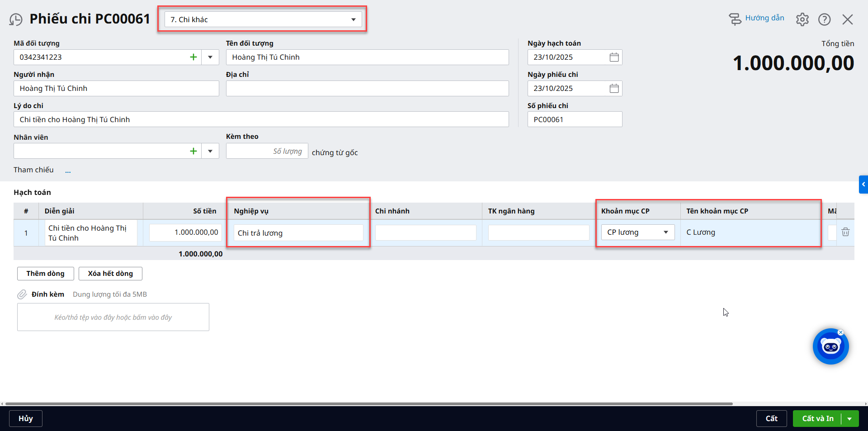The width and height of the screenshot is (868, 431).
Task: Expand the Mã đối tượng dropdown arrow
Action: pyautogui.click(x=210, y=57)
